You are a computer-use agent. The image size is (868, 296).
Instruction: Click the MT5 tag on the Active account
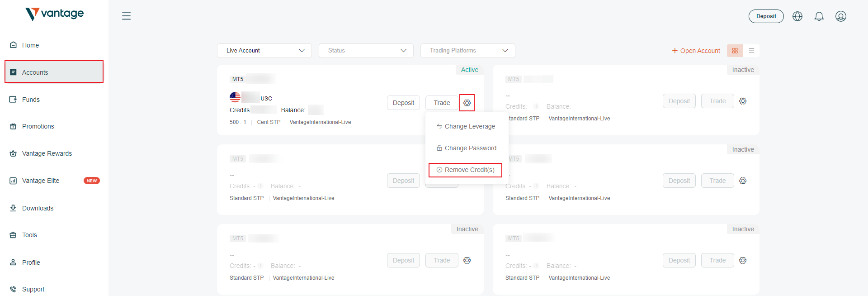click(x=238, y=79)
